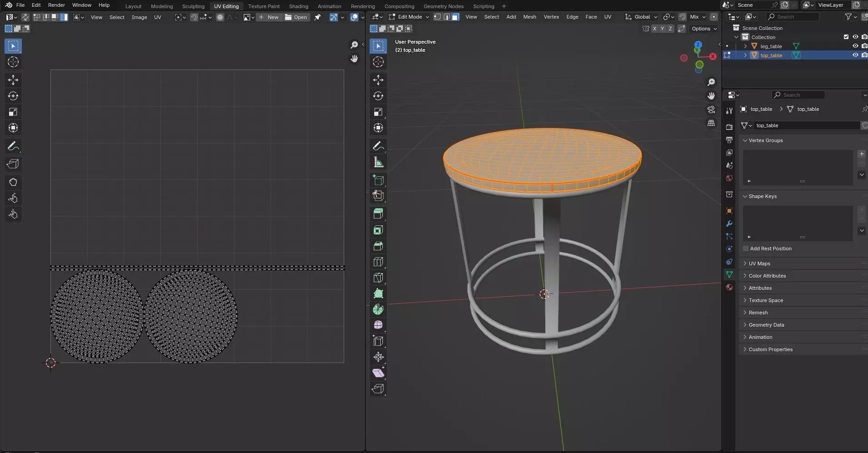
Task: Toggle Z mirror in 3D viewport
Action: click(670, 29)
